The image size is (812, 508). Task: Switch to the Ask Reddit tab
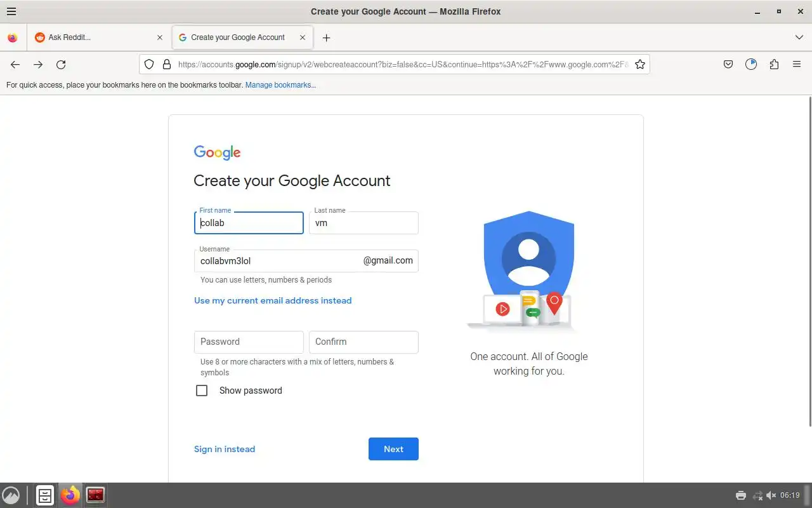pos(98,37)
